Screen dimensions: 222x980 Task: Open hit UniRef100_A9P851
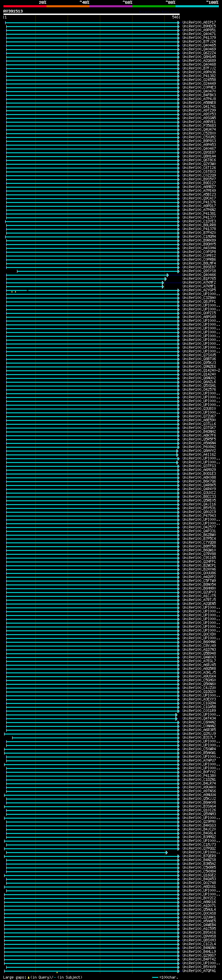tap(199, 30)
